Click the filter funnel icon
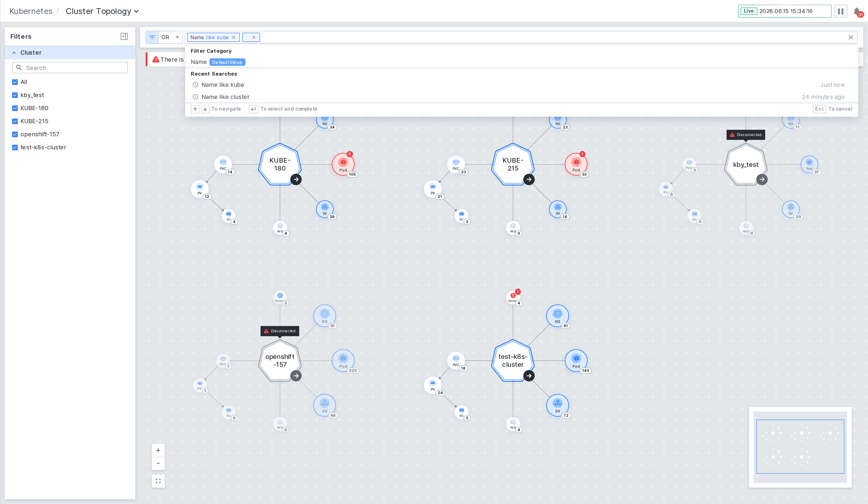868x504 pixels. click(x=152, y=37)
